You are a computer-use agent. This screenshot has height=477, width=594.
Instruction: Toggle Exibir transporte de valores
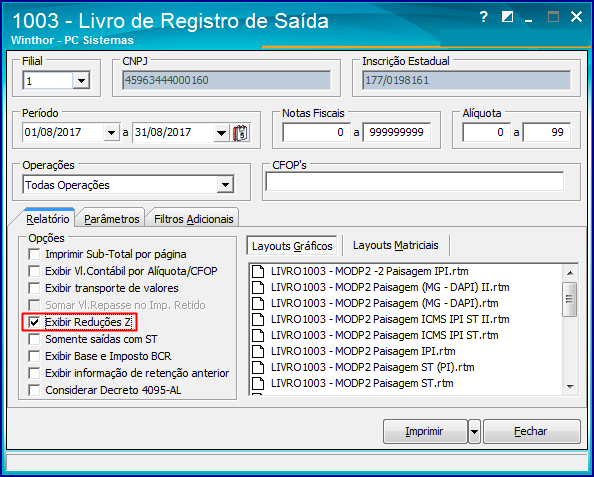pos(34,288)
